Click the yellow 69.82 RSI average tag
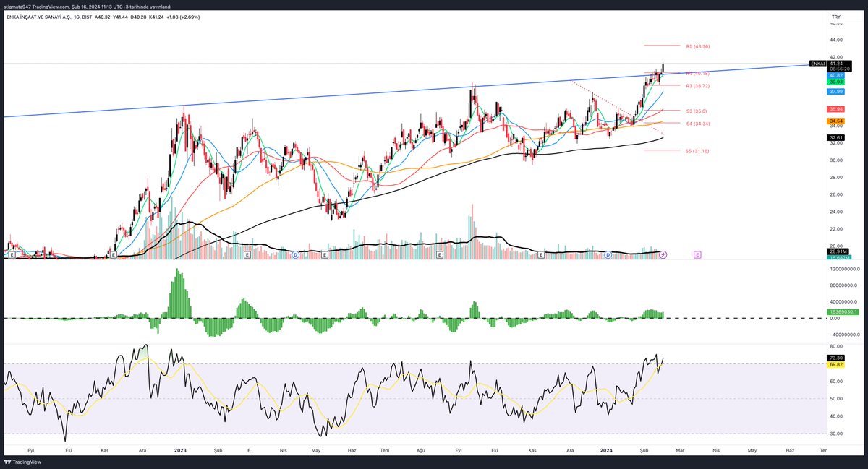This screenshot has height=469, width=868. (x=835, y=365)
